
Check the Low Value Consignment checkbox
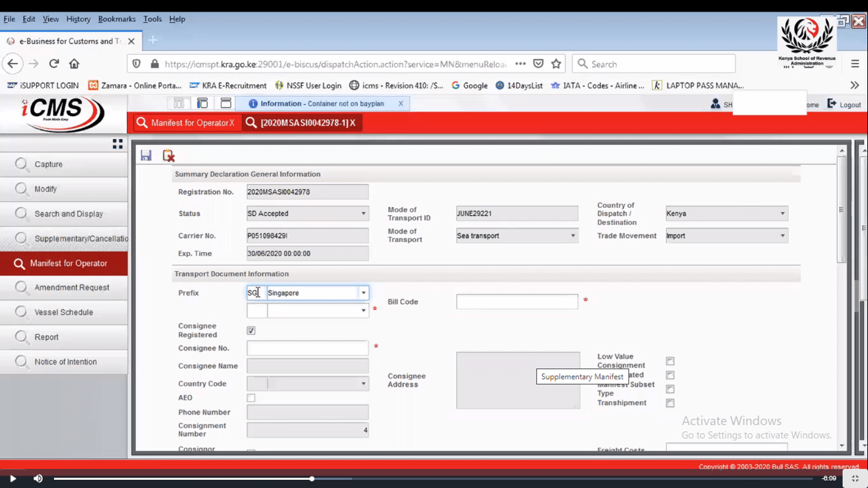point(670,361)
